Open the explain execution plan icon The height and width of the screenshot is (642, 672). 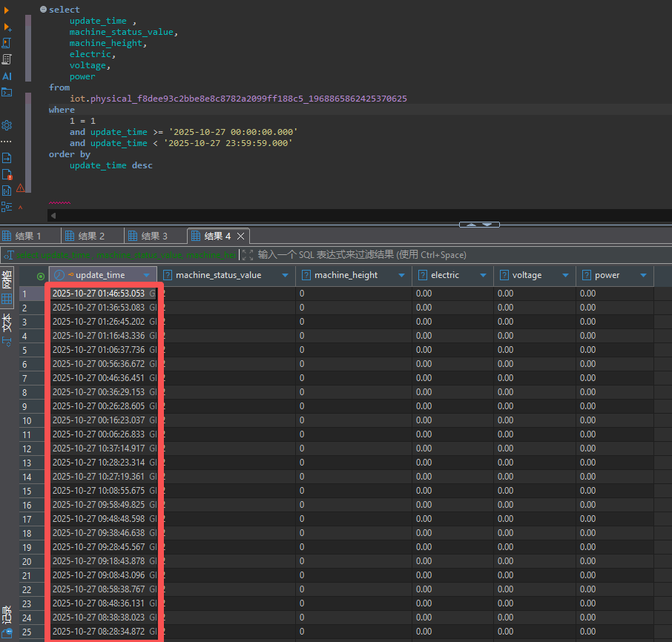[7, 59]
